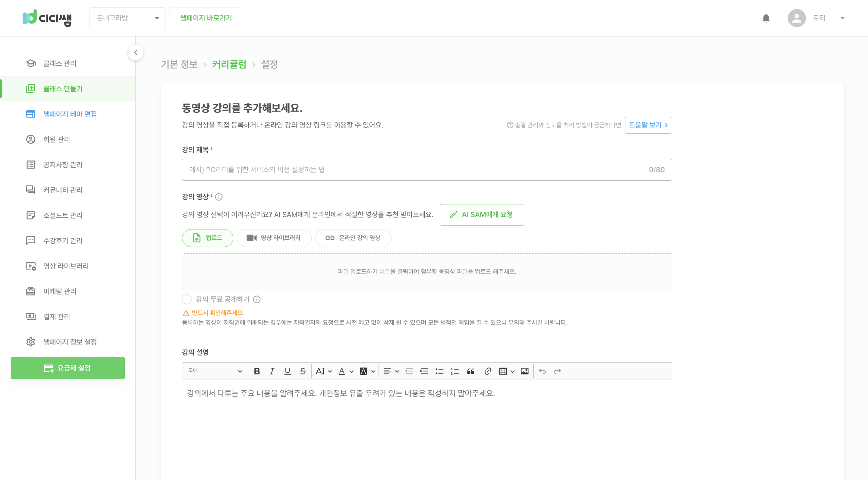
Task: Click the link insert icon
Action: coord(487,371)
